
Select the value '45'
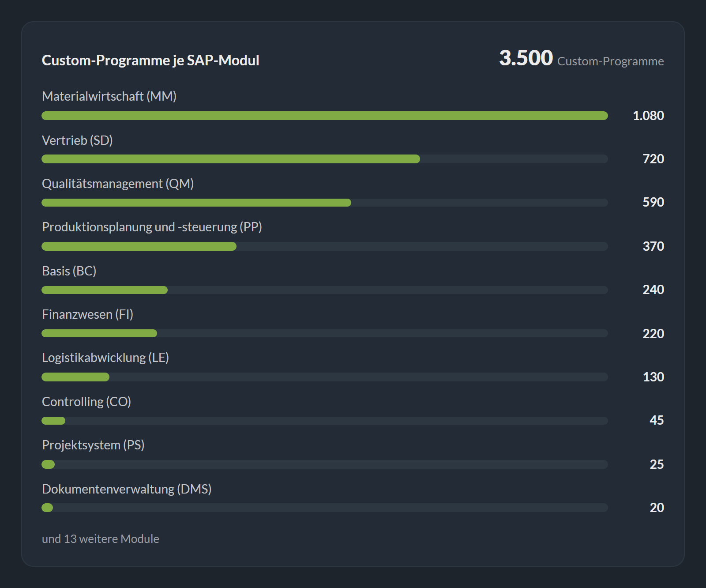(657, 420)
